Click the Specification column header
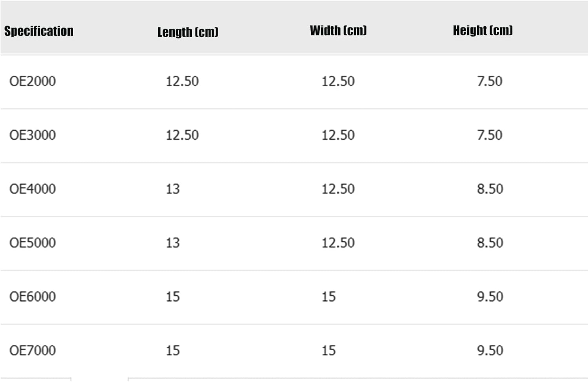 (39, 31)
